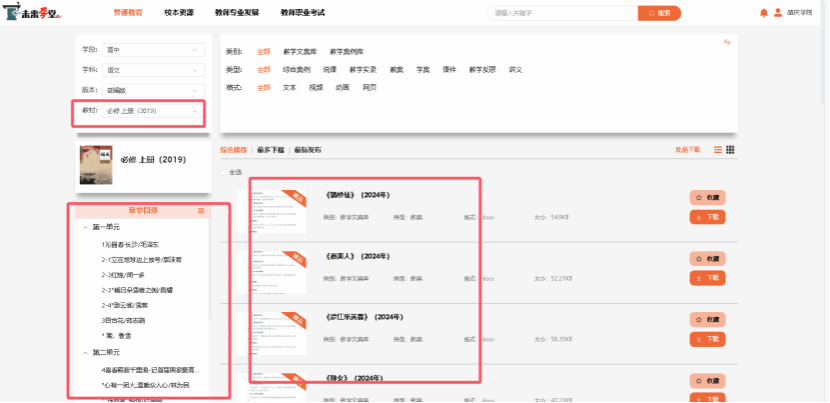Open the 教材 dropdown showing 必修 上册 (2019)
830x403 pixels.
[x=154, y=110]
